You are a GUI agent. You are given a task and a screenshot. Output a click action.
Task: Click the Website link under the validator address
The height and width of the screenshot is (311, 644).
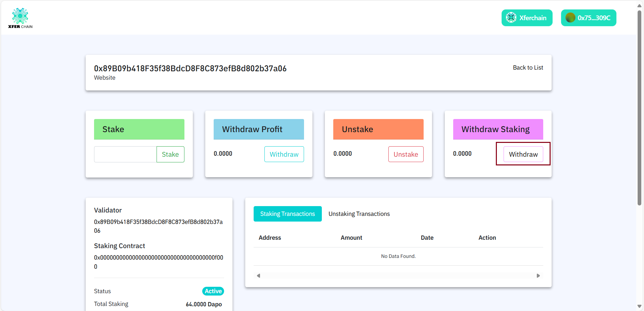click(x=104, y=77)
